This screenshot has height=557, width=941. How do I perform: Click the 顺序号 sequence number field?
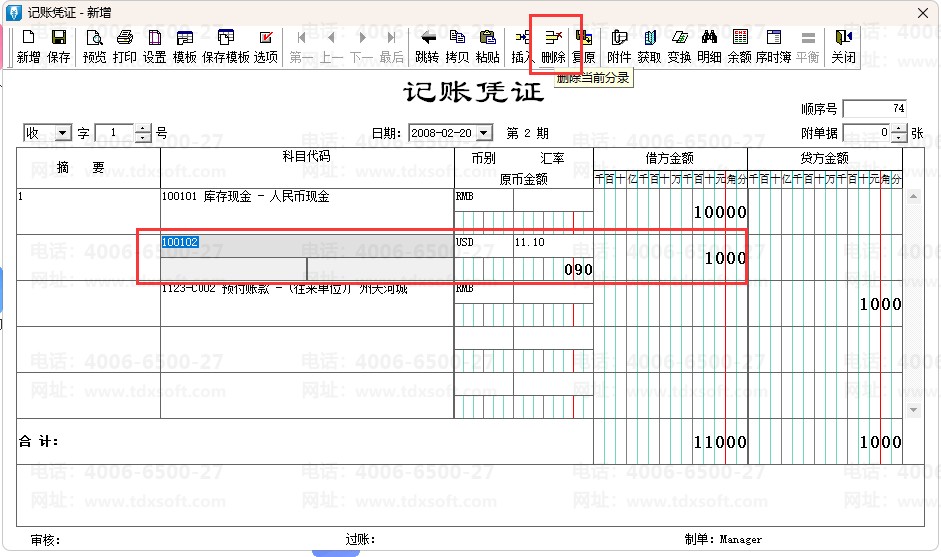[x=874, y=108]
